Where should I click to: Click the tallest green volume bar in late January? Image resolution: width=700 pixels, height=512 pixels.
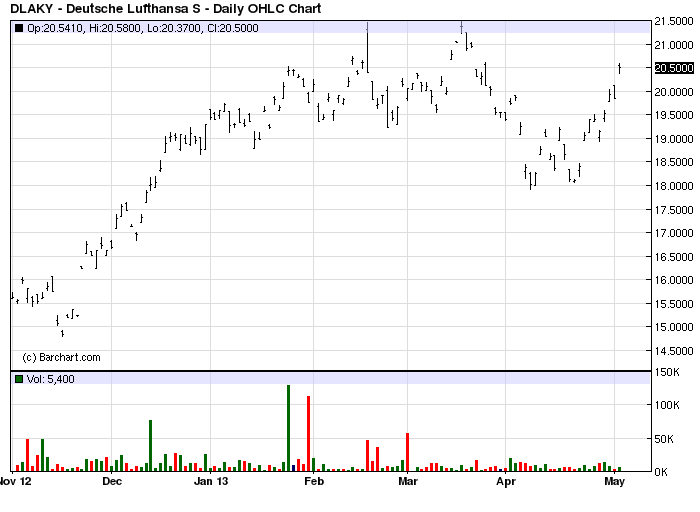tap(288, 428)
